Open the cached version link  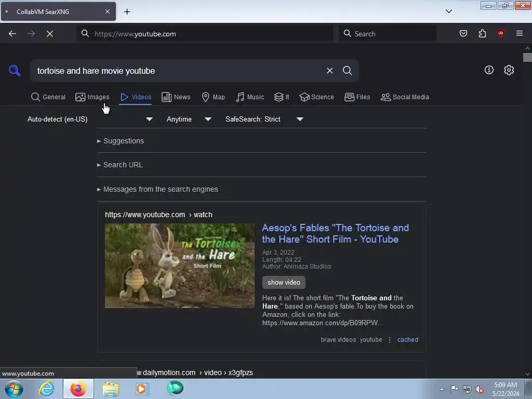click(x=407, y=340)
